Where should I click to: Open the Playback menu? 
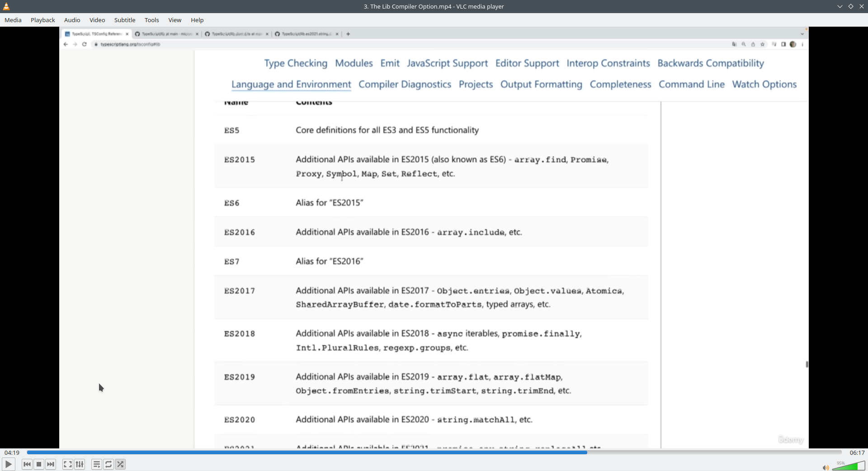pyautogui.click(x=43, y=20)
